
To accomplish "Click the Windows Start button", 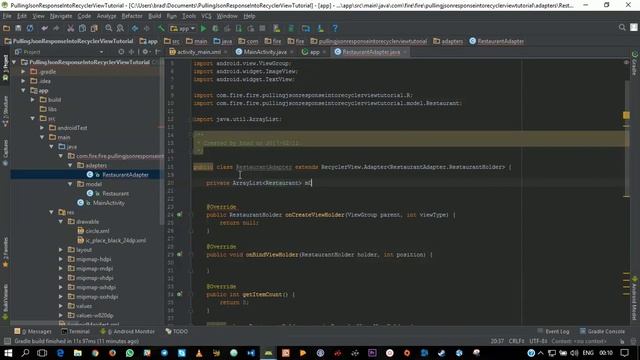I will tap(8, 353).
